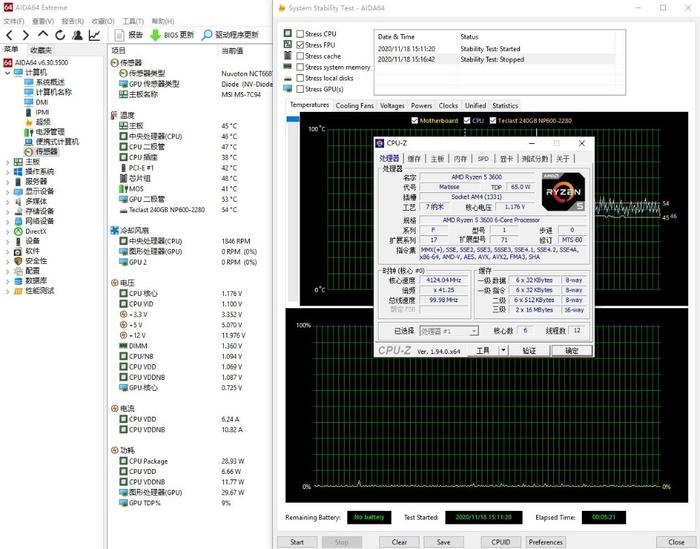Go back with AIDA64's left arrow icon

[9, 35]
